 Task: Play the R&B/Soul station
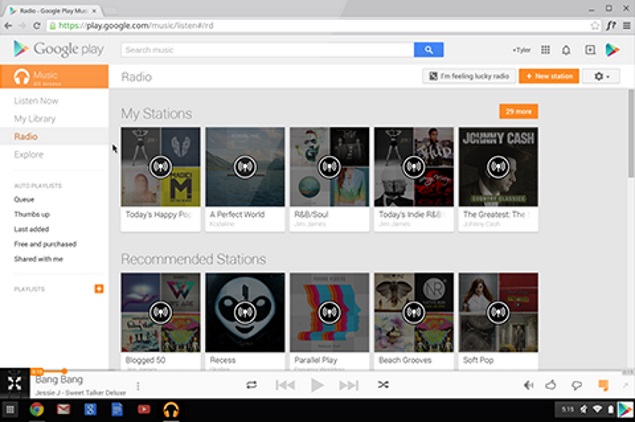click(329, 166)
